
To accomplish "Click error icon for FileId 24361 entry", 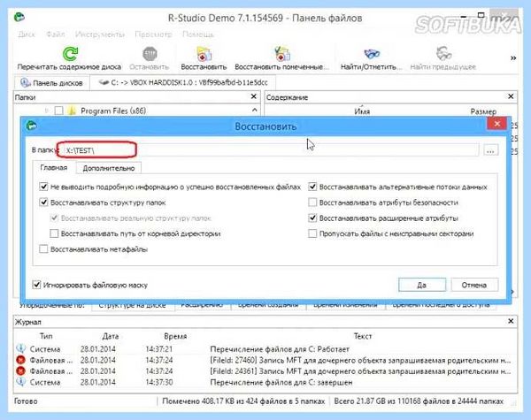I will click(x=21, y=371).
